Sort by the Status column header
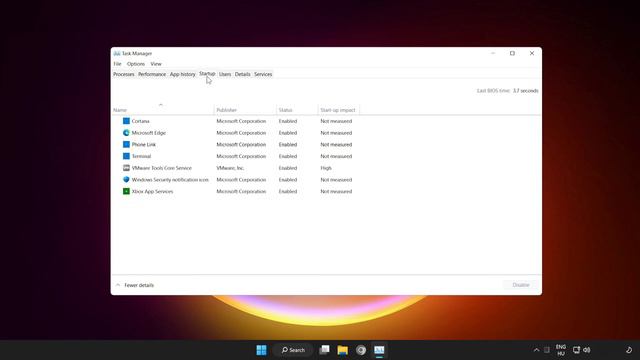 pyautogui.click(x=297, y=110)
